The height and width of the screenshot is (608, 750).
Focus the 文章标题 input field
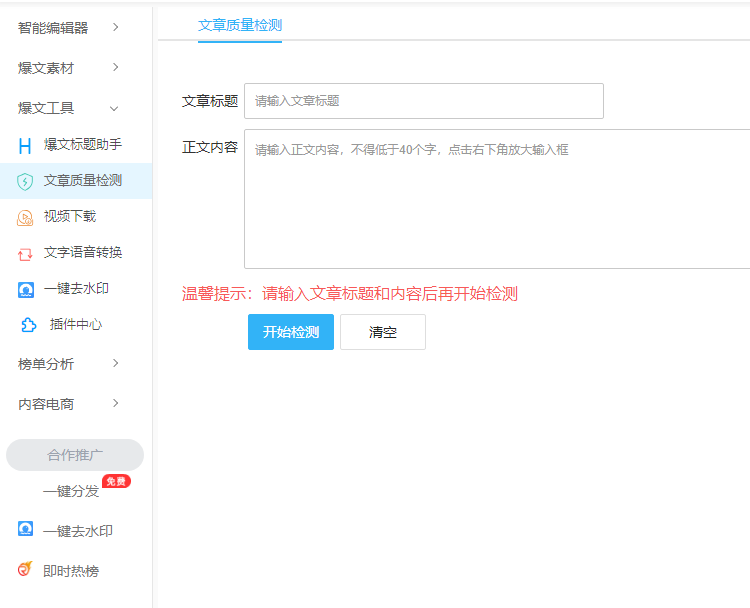pyautogui.click(x=423, y=101)
